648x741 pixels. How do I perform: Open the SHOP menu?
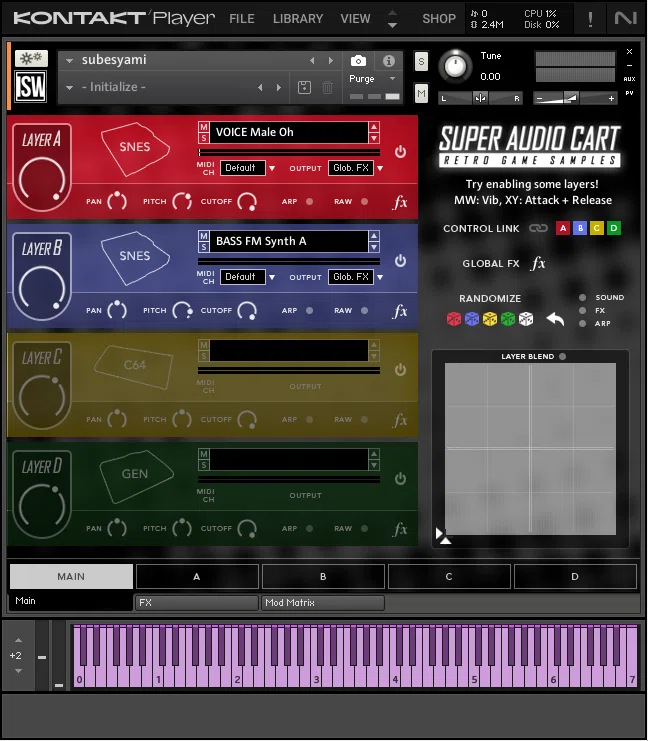[439, 19]
